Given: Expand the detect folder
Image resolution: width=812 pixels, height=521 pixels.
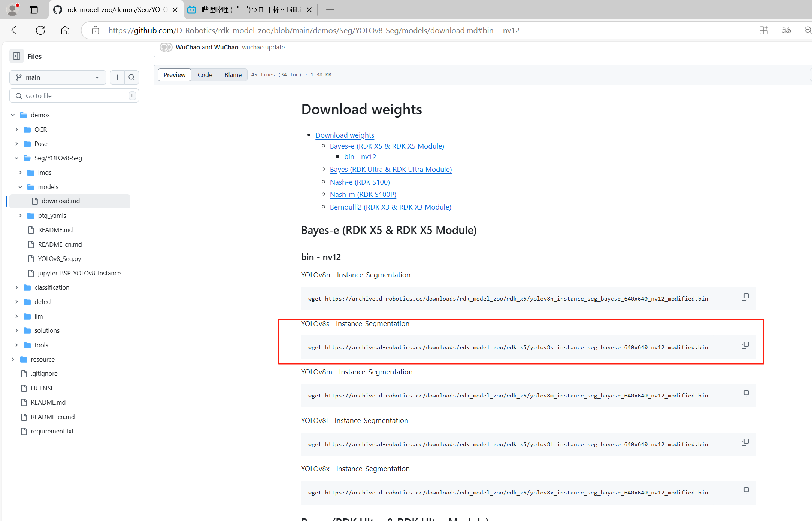Looking at the screenshot, I should click(x=16, y=302).
